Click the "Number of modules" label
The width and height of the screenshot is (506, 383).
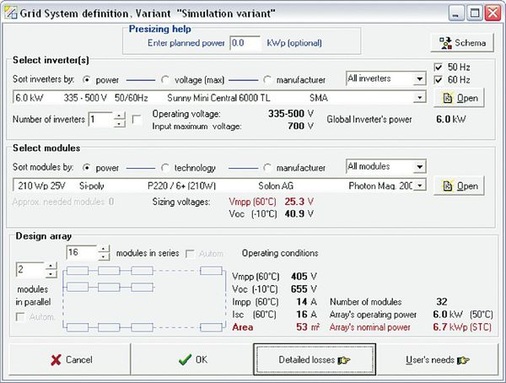[365, 302]
